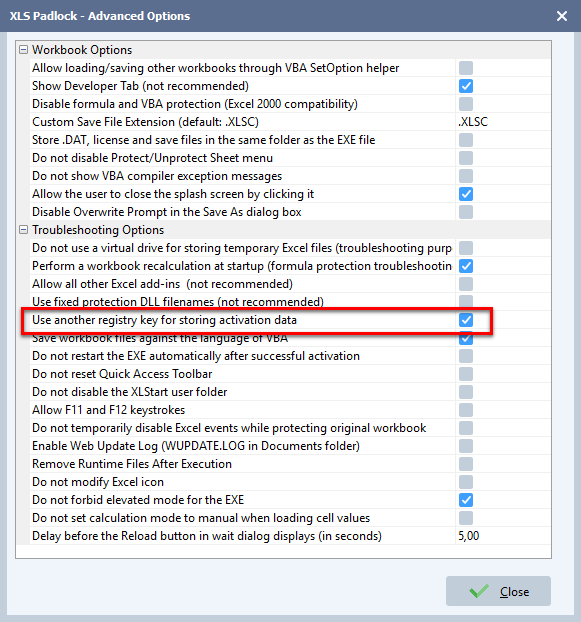Click the Close button with green checkmark

pos(498,591)
